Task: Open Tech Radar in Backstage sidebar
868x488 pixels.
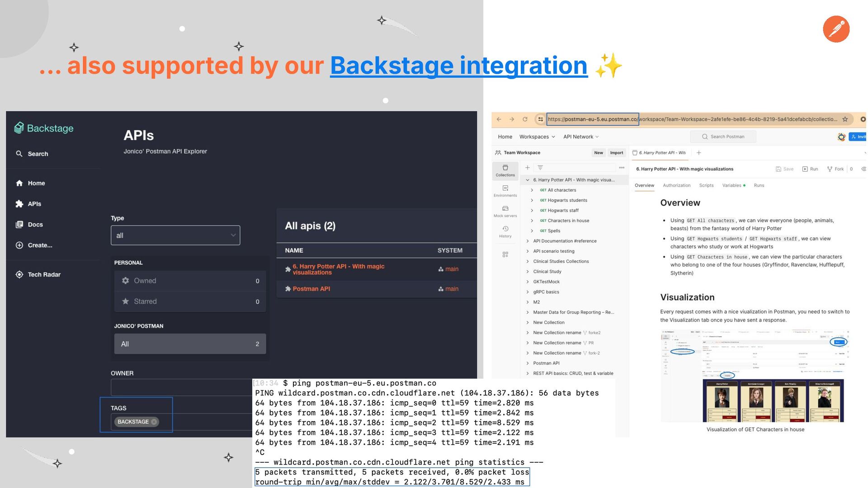Action: 38,275
